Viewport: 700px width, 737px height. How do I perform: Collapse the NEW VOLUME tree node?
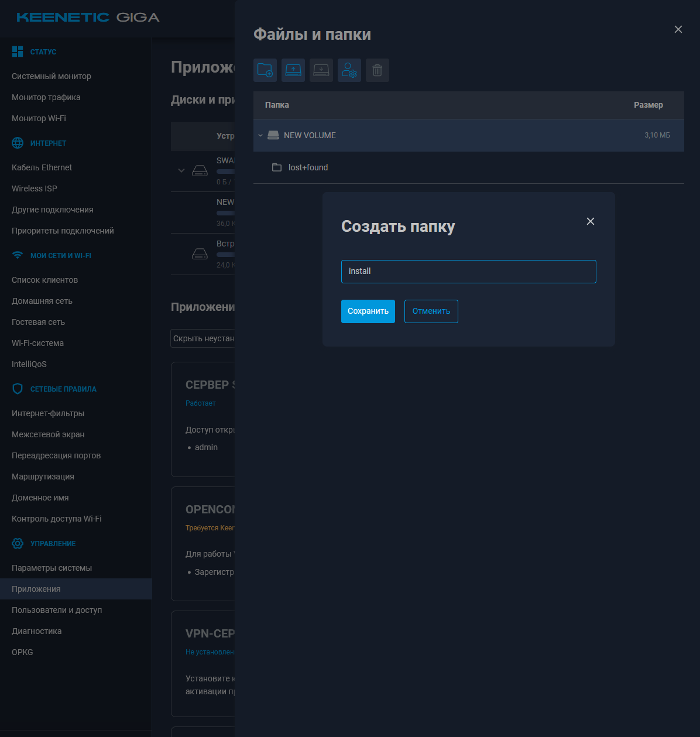click(260, 135)
